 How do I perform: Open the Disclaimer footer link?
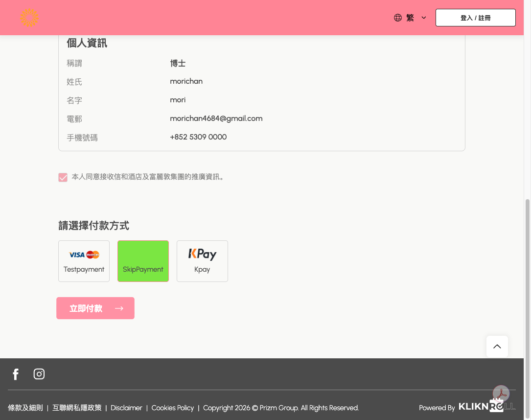click(x=126, y=408)
